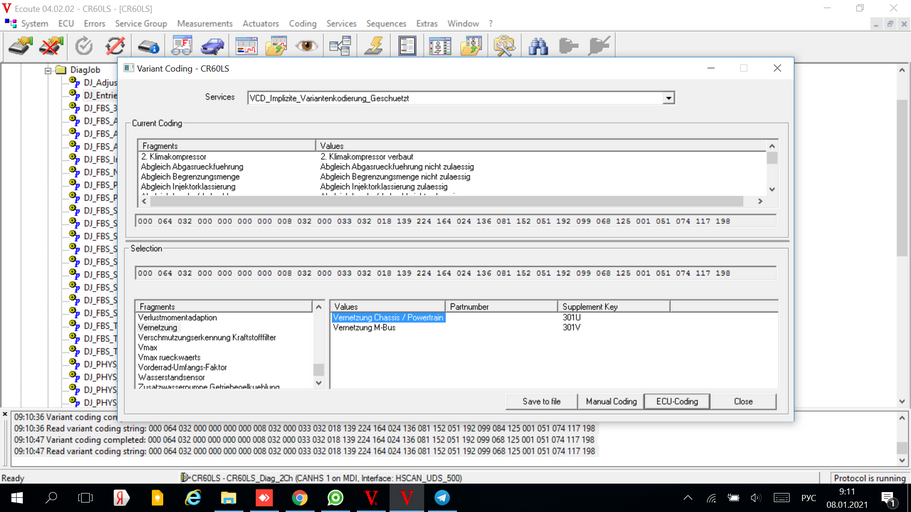The height and width of the screenshot is (512, 911).
Task: Click the connect to ECU toolbar icon
Action: (x=20, y=46)
